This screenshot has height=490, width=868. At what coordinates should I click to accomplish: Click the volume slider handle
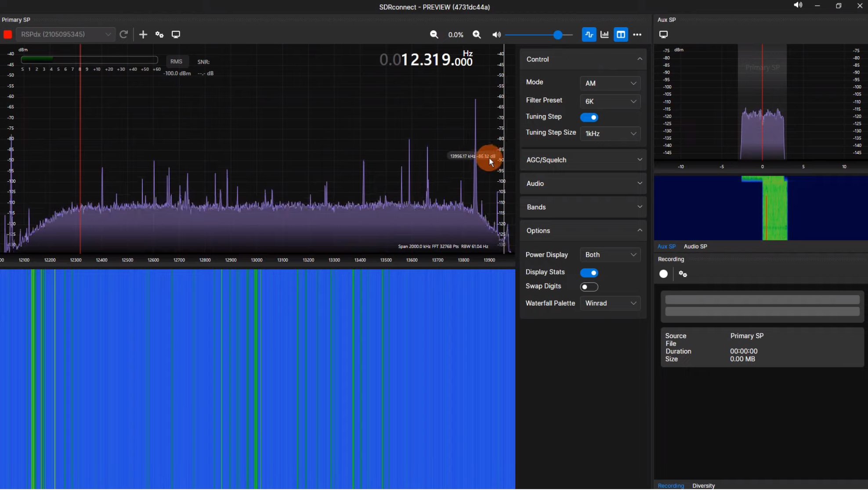557,35
